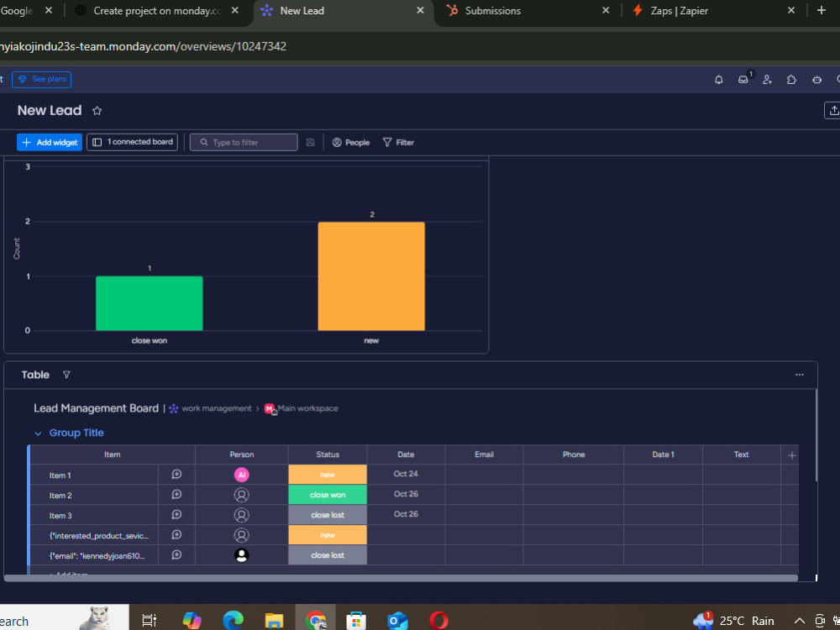Open the Outlook taskbar icon
The width and height of the screenshot is (840, 630).
[x=397, y=621]
